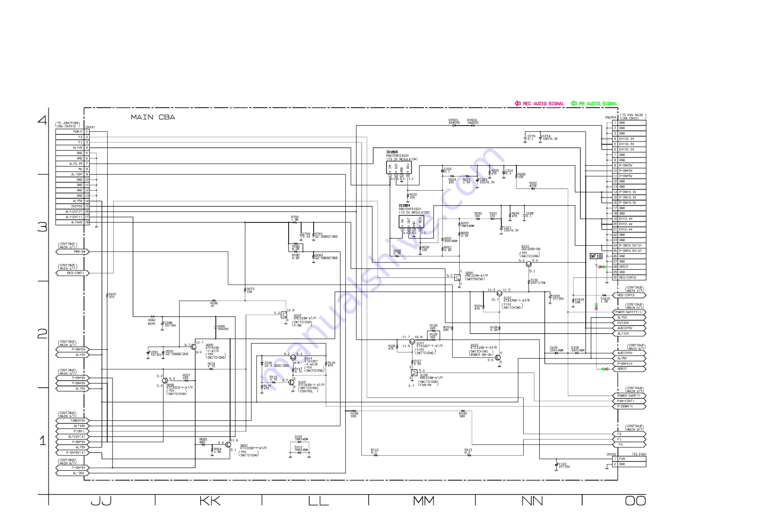Image resolution: width=760 pixels, height=532 pixels.
Task: Click the 'FAN-CONT1' signal connector
Action: (629, 401)
